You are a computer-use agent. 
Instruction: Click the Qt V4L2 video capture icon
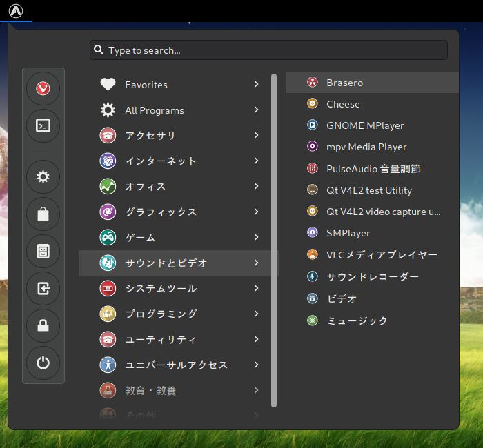coord(313,211)
